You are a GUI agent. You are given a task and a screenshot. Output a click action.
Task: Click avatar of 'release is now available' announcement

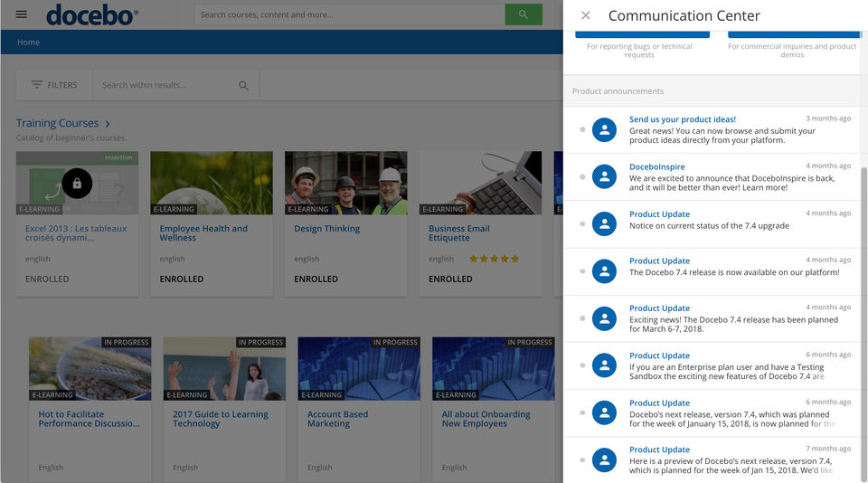604,271
